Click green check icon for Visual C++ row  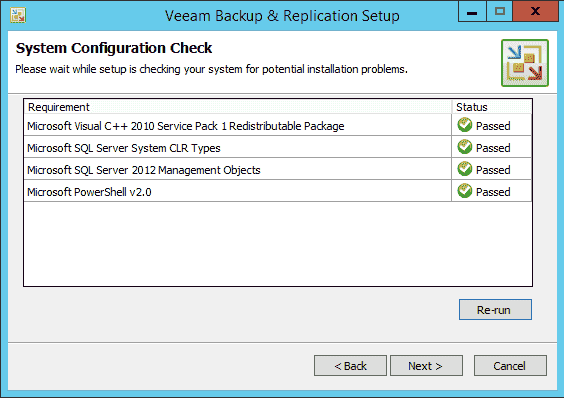pyautogui.click(x=464, y=125)
